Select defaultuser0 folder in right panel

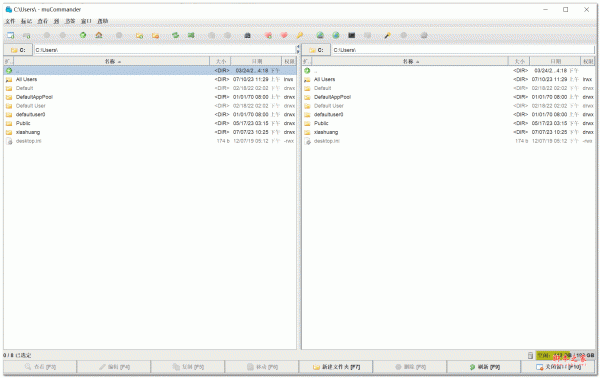click(x=448, y=114)
